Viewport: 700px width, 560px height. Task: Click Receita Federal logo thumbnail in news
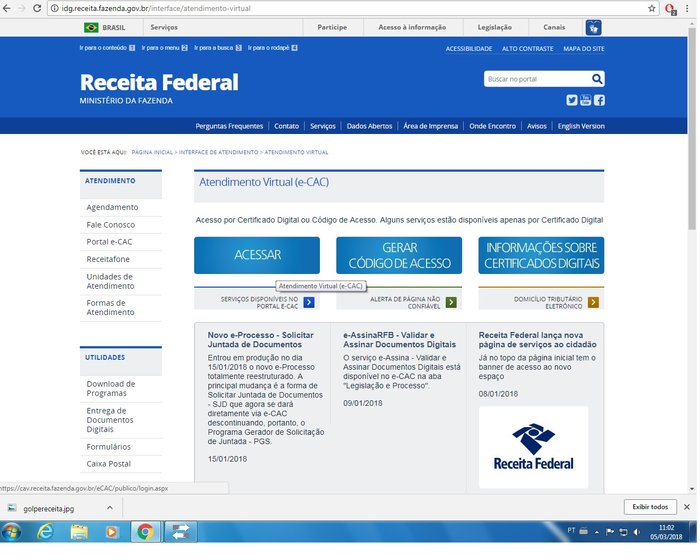pyautogui.click(x=533, y=447)
